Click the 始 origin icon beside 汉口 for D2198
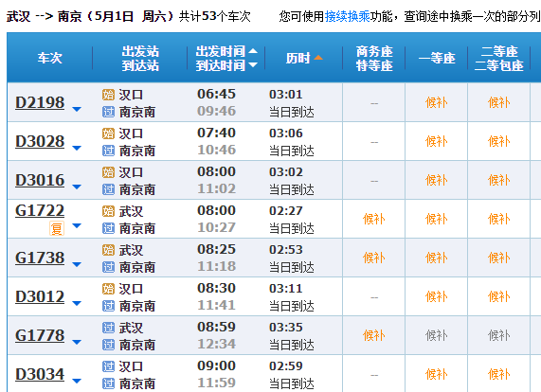Image resolution: width=541 pixels, height=392 pixels. pyautogui.click(x=108, y=95)
